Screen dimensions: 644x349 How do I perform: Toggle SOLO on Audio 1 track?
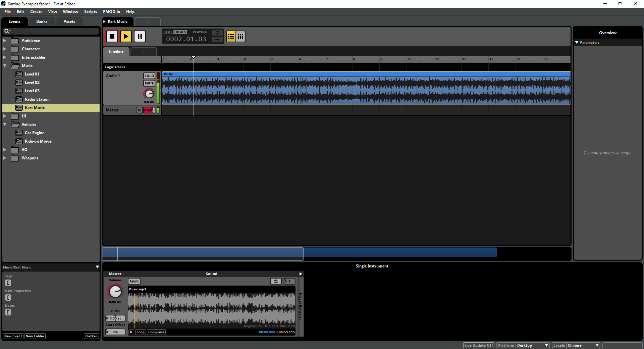(149, 76)
